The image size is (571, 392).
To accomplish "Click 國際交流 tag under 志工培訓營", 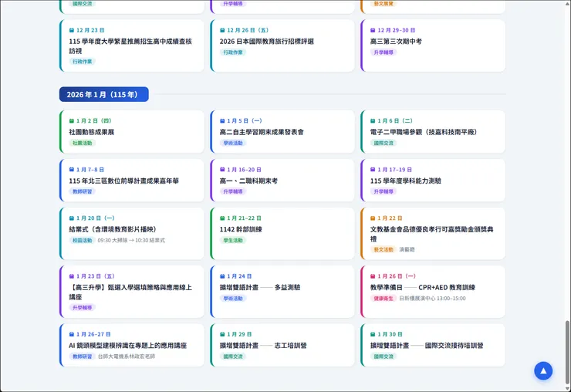I will pos(233,357).
